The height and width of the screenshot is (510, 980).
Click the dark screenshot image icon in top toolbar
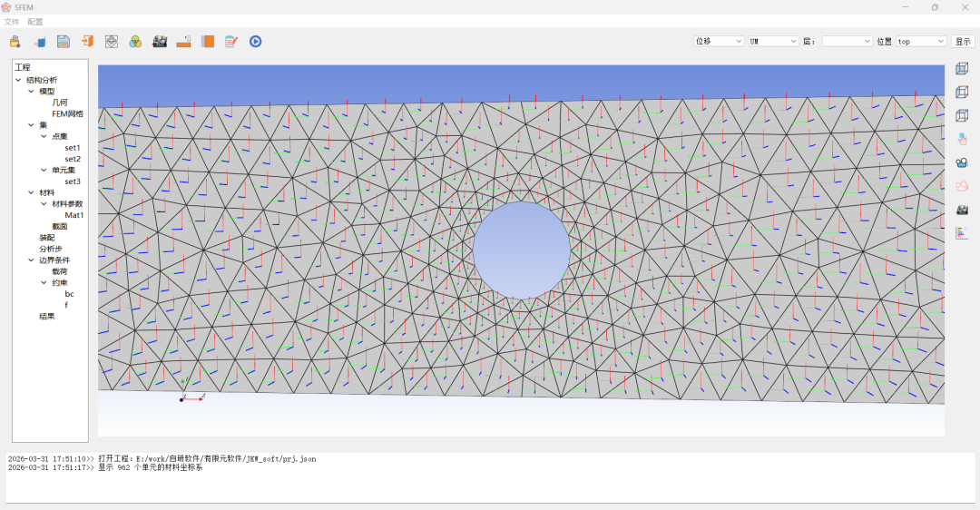pos(160,42)
